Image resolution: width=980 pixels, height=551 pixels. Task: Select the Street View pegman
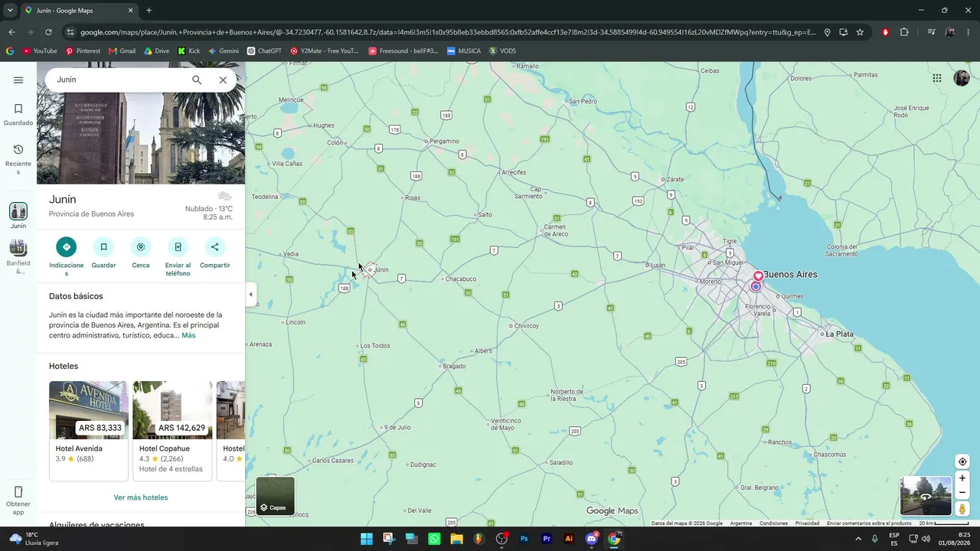(x=962, y=509)
